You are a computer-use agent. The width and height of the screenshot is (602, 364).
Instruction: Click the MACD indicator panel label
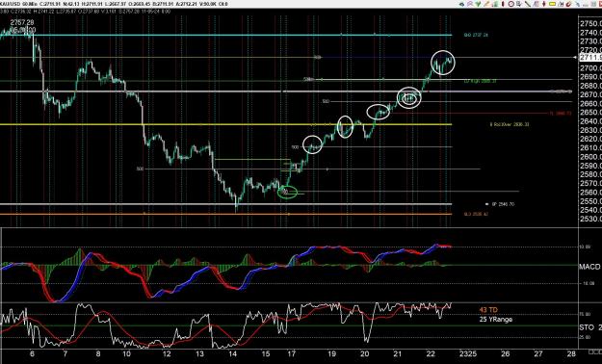click(x=590, y=266)
